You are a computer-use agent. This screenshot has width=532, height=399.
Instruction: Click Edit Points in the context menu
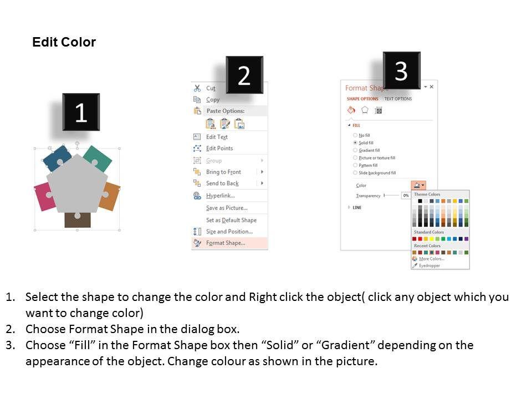pos(219,148)
